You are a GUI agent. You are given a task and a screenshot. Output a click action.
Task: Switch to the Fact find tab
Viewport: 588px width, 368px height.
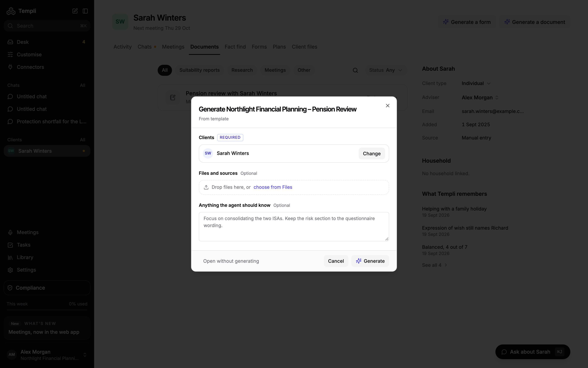click(x=235, y=47)
